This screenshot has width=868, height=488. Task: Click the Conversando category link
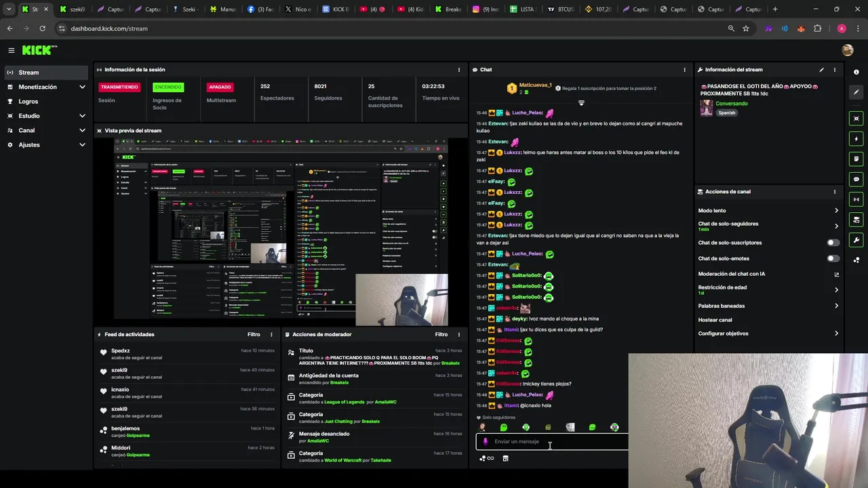[732, 104]
